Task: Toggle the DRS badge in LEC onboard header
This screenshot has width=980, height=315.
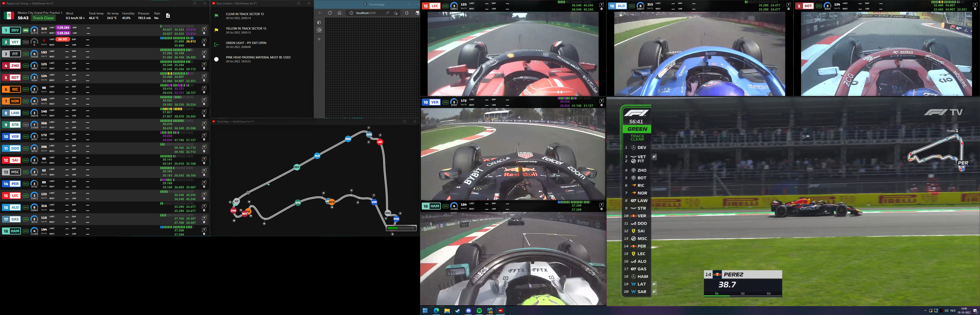Action: point(446,6)
